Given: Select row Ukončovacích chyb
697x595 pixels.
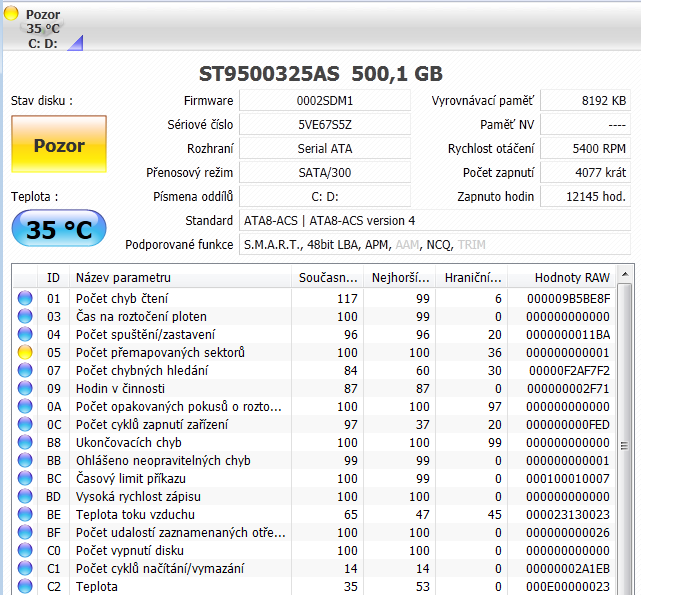Looking at the screenshot, I should (x=314, y=442).
